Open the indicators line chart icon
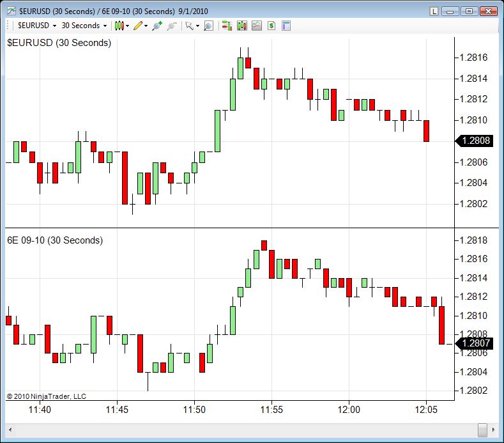 tap(257, 26)
